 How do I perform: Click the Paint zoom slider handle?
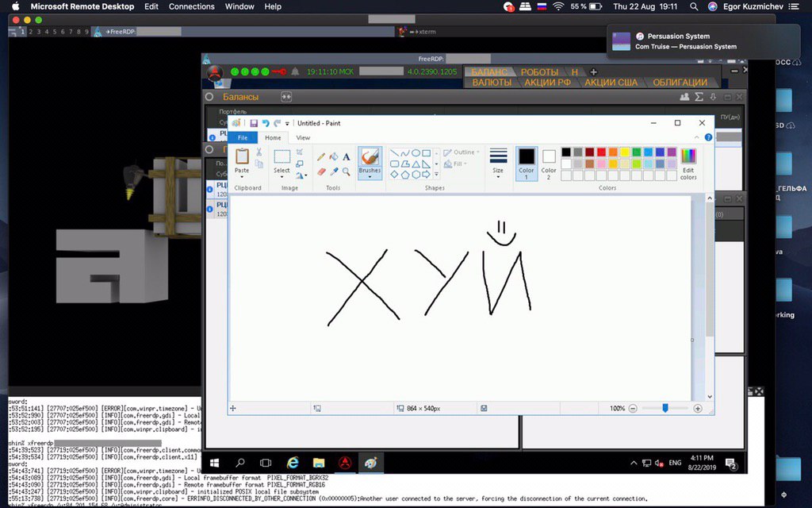pyautogui.click(x=665, y=409)
